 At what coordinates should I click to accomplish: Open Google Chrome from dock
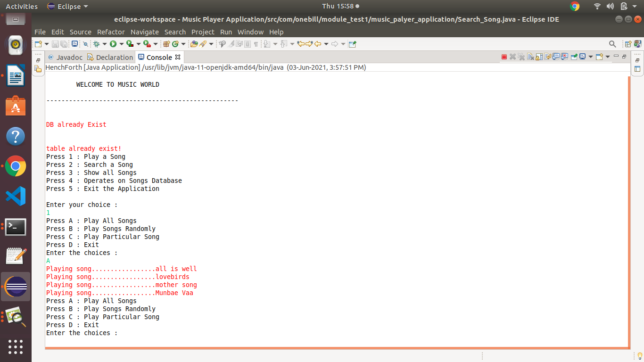pyautogui.click(x=16, y=166)
